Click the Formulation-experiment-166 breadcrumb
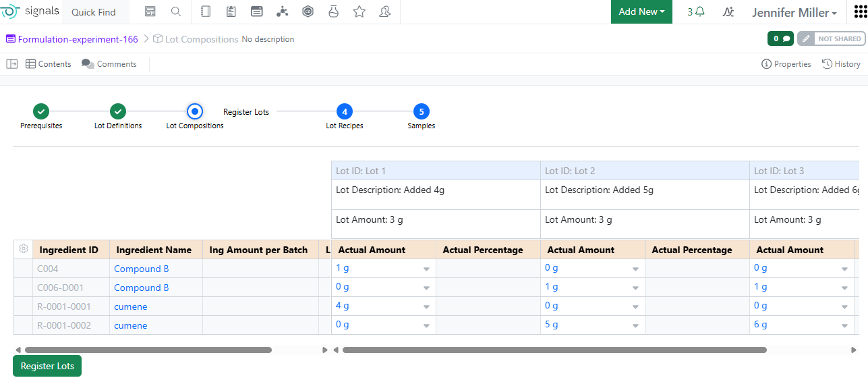This screenshot has height=378, width=868. [72, 39]
